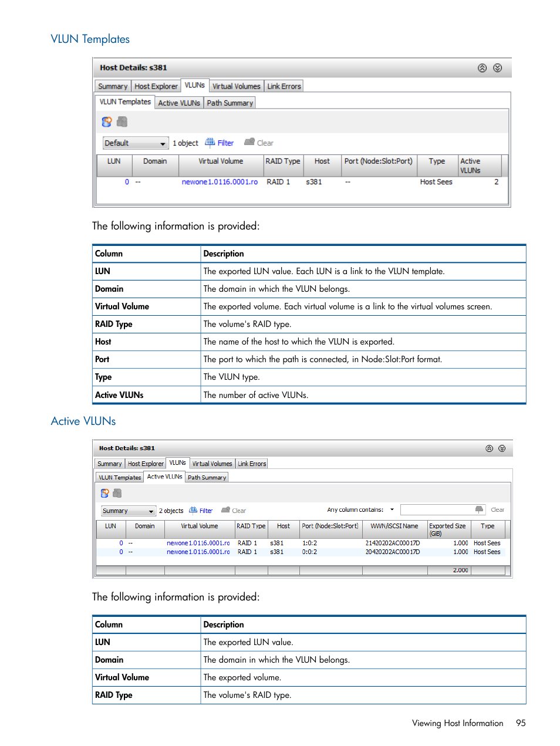The width and height of the screenshot is (560, 746).
Task: Open Link Errors tab in top Host Details
Action: pyautogui.click(x=284, y=86)
